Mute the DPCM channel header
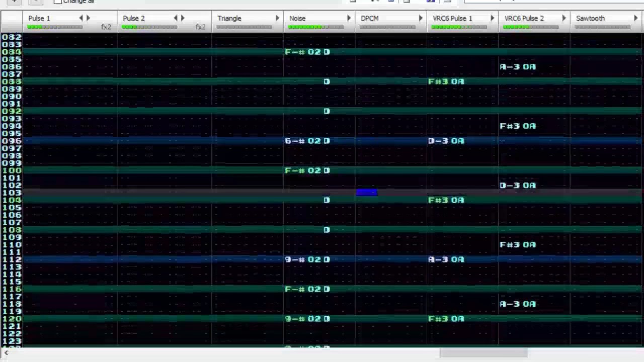This screenshot has height=362, width=644. 370,18
